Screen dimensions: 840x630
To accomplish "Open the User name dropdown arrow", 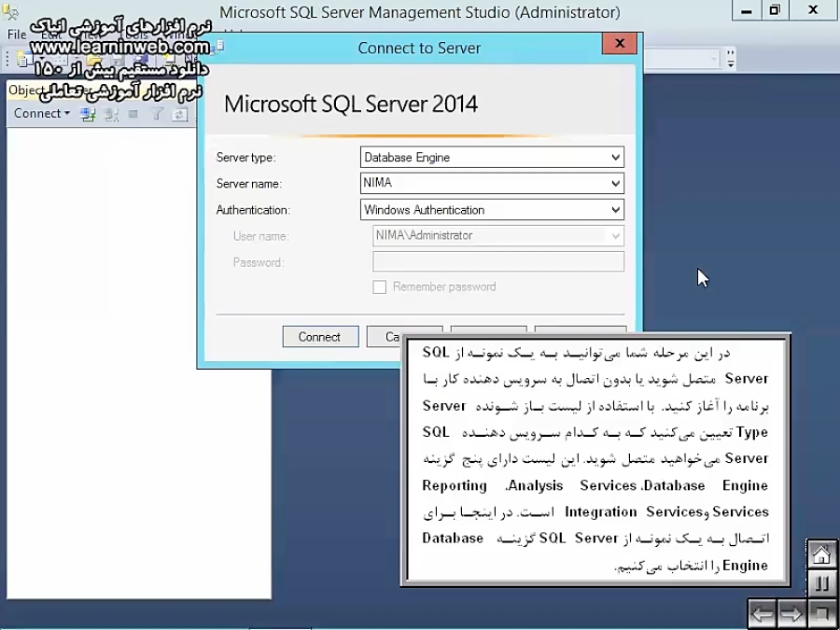I will (x=616, y=236).
